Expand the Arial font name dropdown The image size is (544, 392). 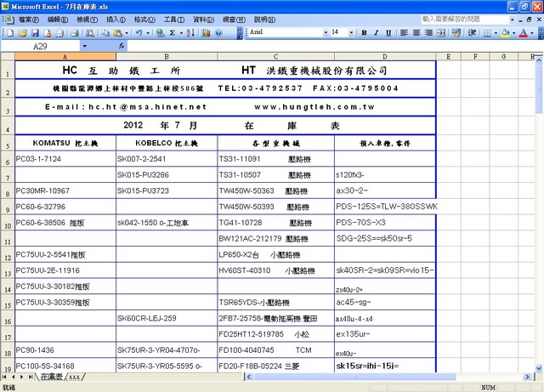click(326, 32)
